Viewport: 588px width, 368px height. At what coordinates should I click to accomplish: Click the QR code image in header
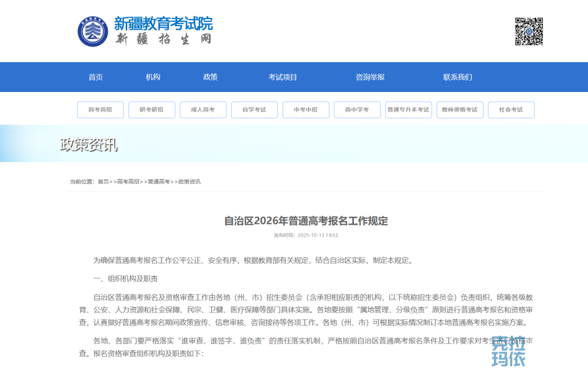click(529, 32)
